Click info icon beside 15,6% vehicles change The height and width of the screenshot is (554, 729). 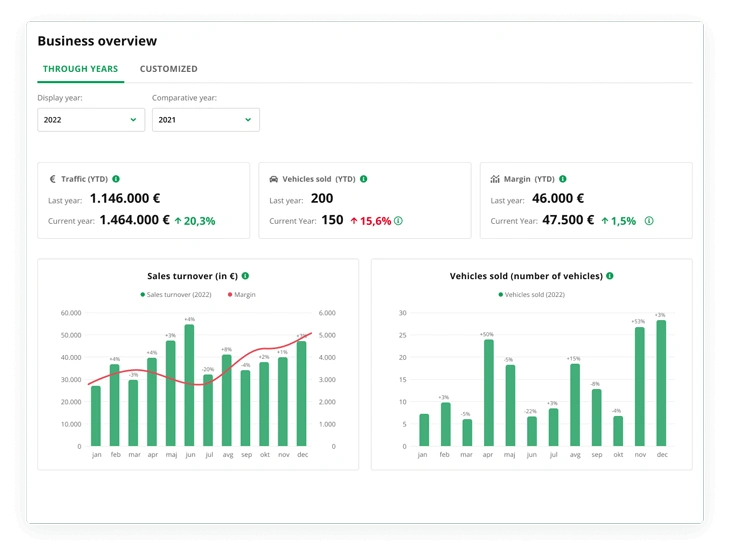[x=398, y=221]
